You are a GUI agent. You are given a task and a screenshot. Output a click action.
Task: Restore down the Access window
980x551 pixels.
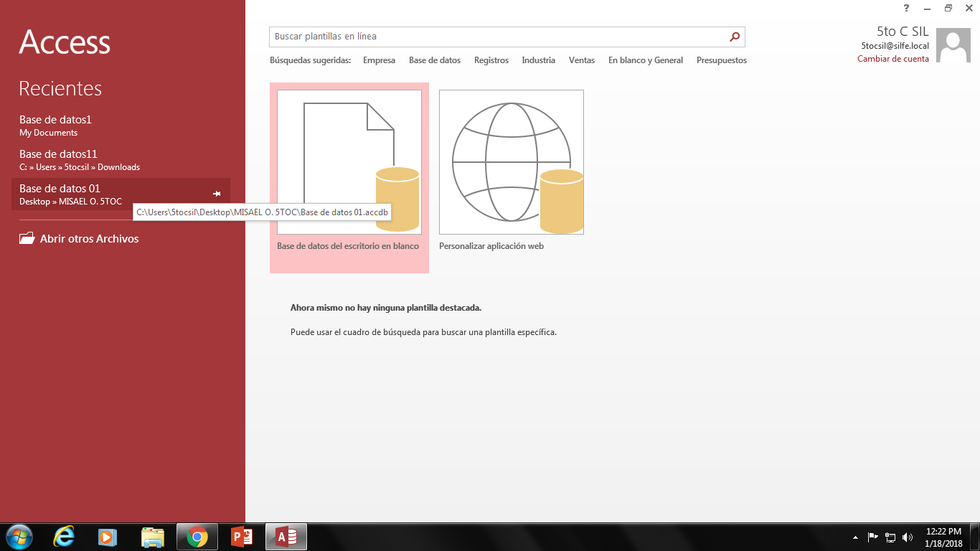pyautogui.click(x=948, y=8)
